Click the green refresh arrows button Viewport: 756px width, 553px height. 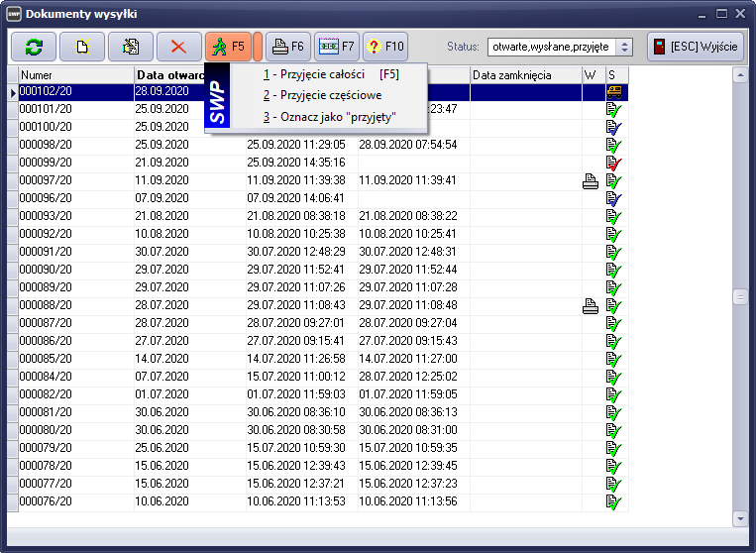click(x=34, y=47)
